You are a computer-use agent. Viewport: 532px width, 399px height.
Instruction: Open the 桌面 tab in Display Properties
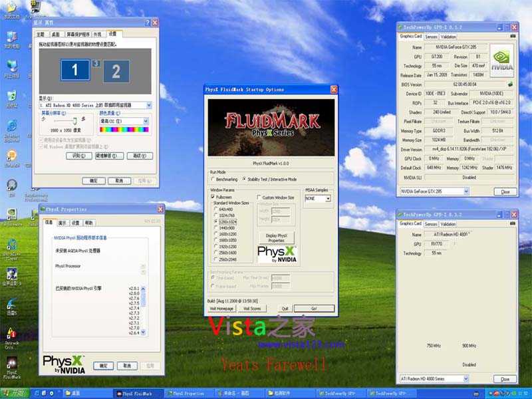pyautogui.click(x=56, y=35)
